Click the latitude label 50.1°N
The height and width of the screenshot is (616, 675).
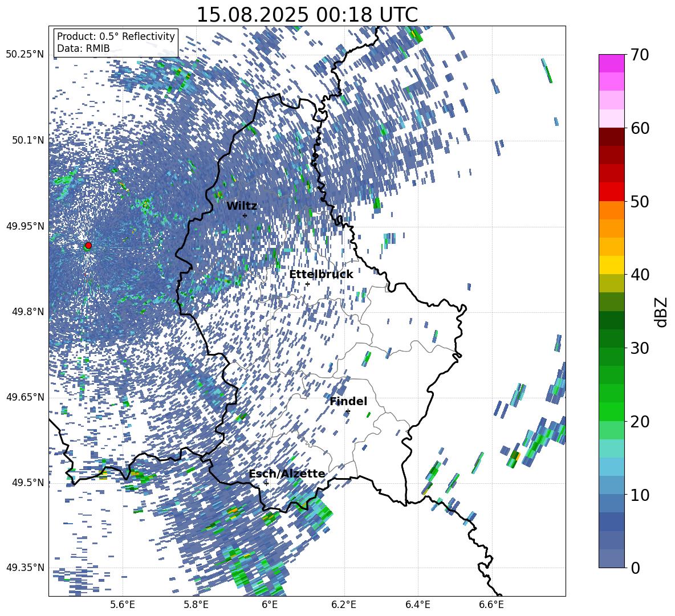tap(27, 140)
